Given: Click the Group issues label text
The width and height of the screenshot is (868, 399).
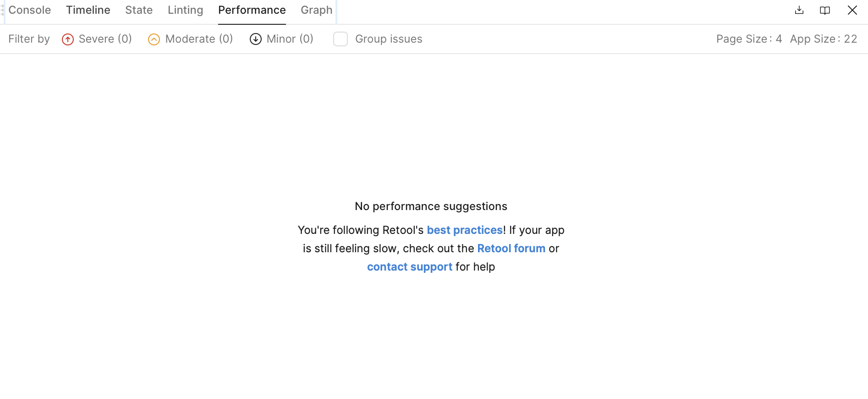Looking at the screenshot, I should point(389,39).
